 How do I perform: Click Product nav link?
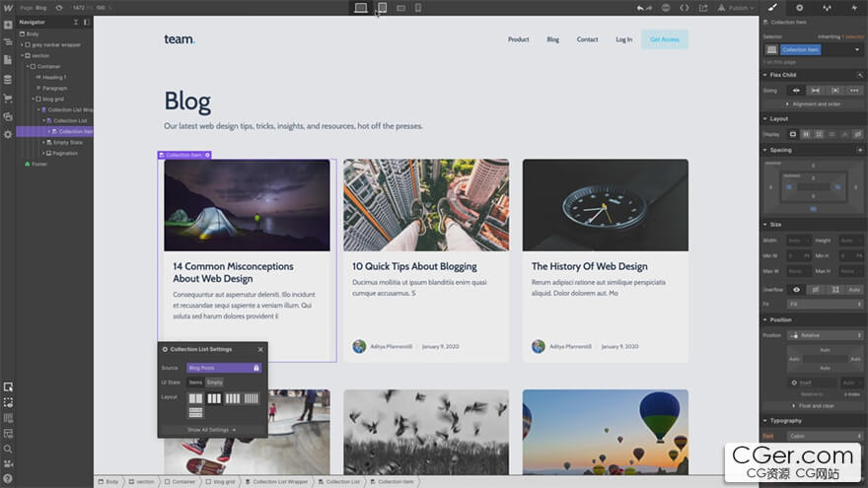(x=519, y=39)
